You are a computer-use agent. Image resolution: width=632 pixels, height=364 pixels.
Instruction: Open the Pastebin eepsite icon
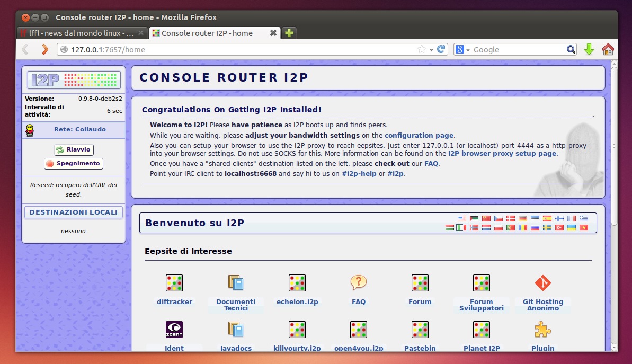pos(420,329)
